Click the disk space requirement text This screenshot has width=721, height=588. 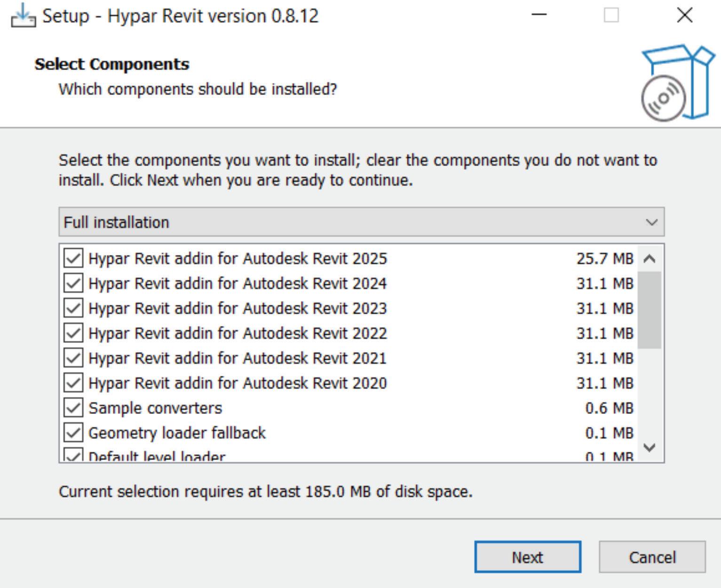(266, 492)
